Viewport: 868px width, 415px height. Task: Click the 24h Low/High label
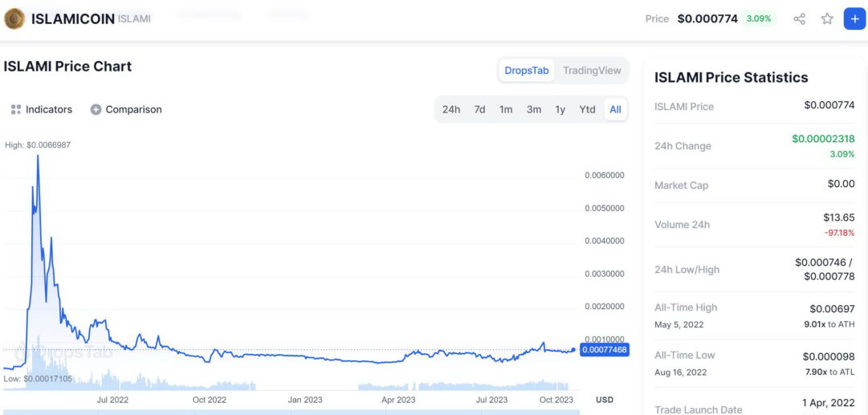coord(687,270)
